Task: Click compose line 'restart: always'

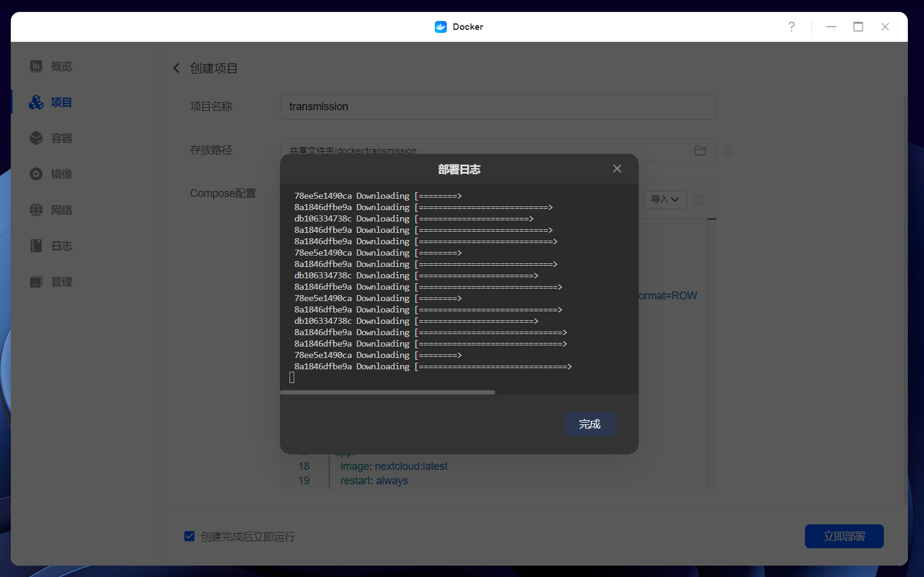Action: point(374,481)
